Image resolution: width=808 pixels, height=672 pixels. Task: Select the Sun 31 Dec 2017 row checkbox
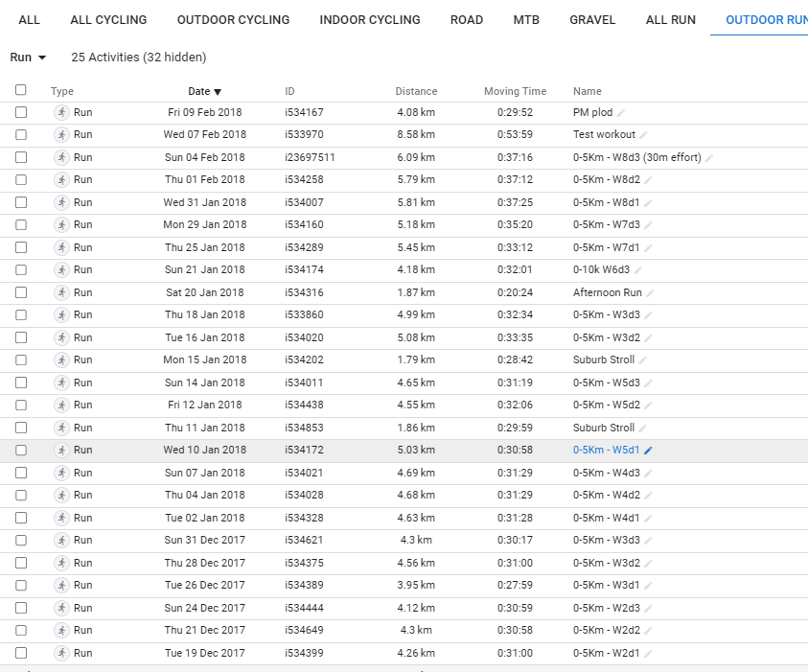[21, 540]
